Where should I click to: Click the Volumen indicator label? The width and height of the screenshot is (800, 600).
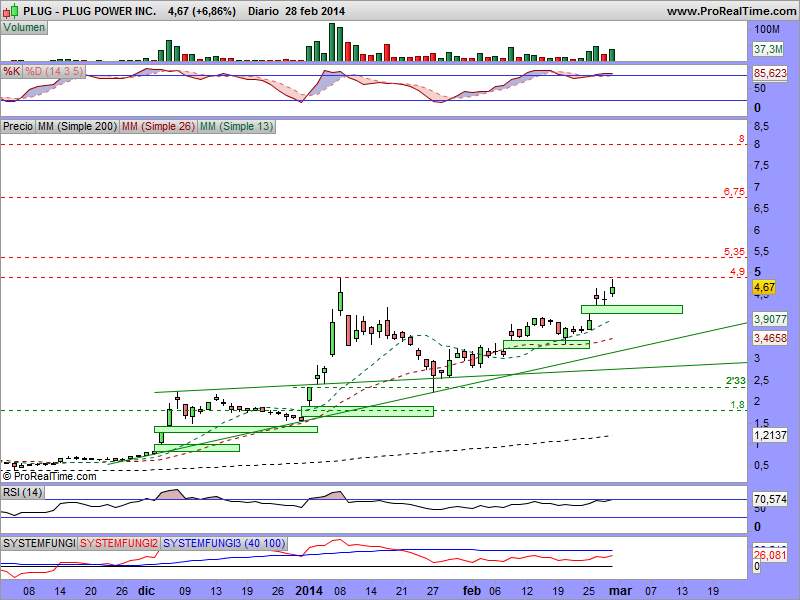[x=24, y=28]
